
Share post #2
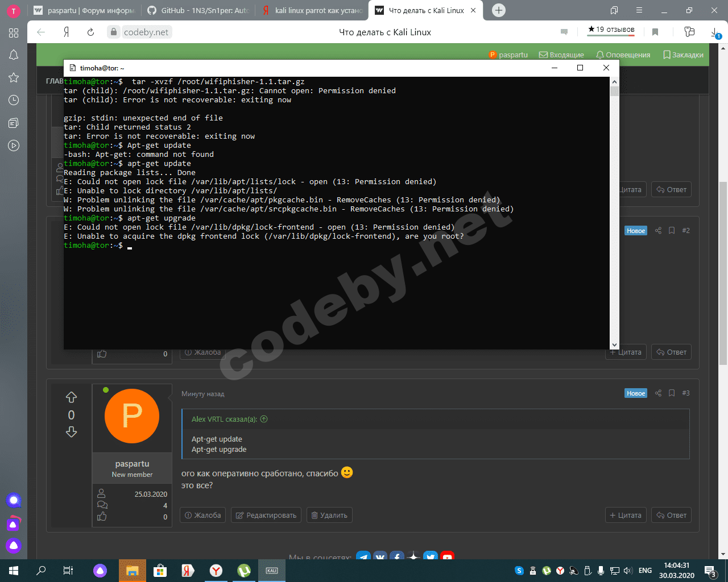[x=658, y=231]
